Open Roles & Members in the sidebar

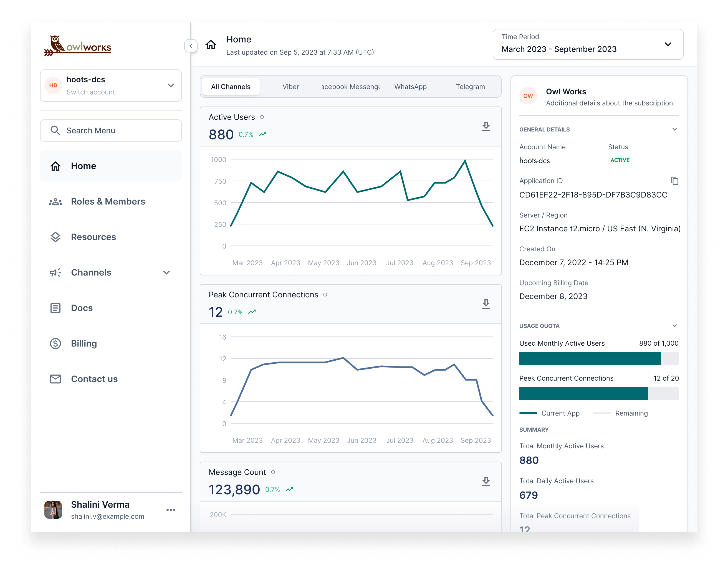108,202
